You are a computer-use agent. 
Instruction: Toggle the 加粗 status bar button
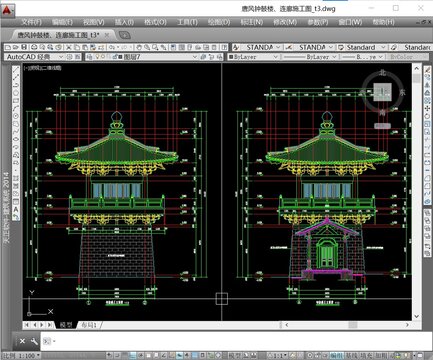(x=381, y=356)
